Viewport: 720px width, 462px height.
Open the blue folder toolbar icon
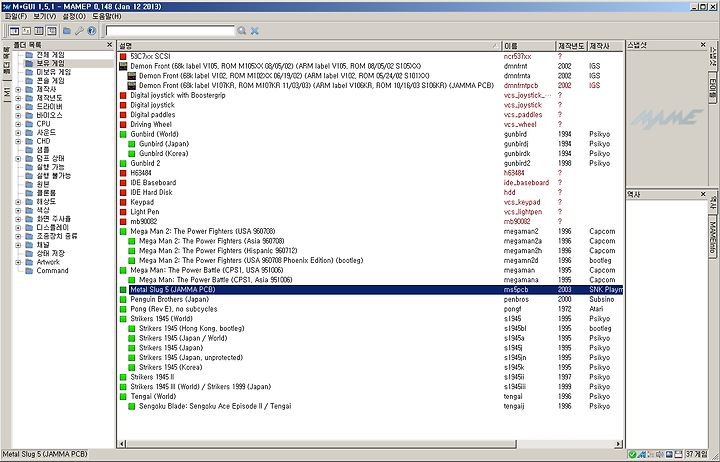[67, 31]
